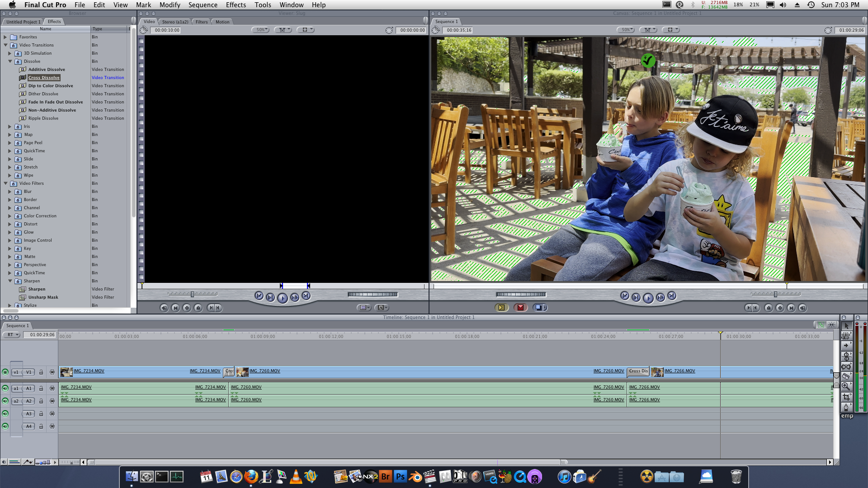Toggle linked selection in timeline

pos(821,325)
